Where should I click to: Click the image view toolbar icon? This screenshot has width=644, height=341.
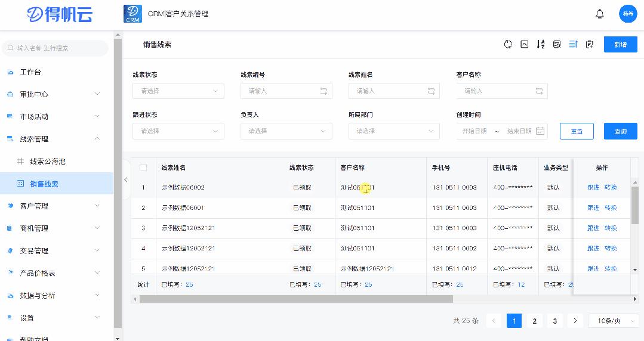pyautogui.click(x=525, y=44)
